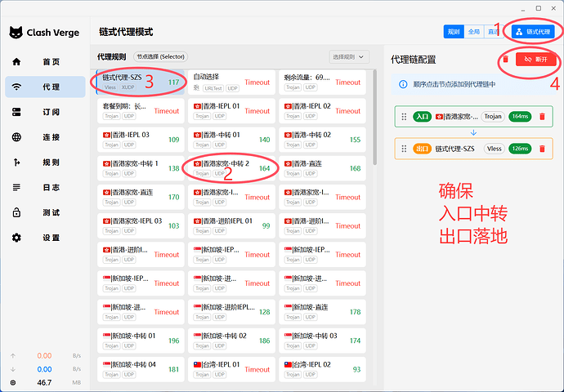Click the globe connections icon
Viewport: 564px width, 392px height.
[16, 137]
